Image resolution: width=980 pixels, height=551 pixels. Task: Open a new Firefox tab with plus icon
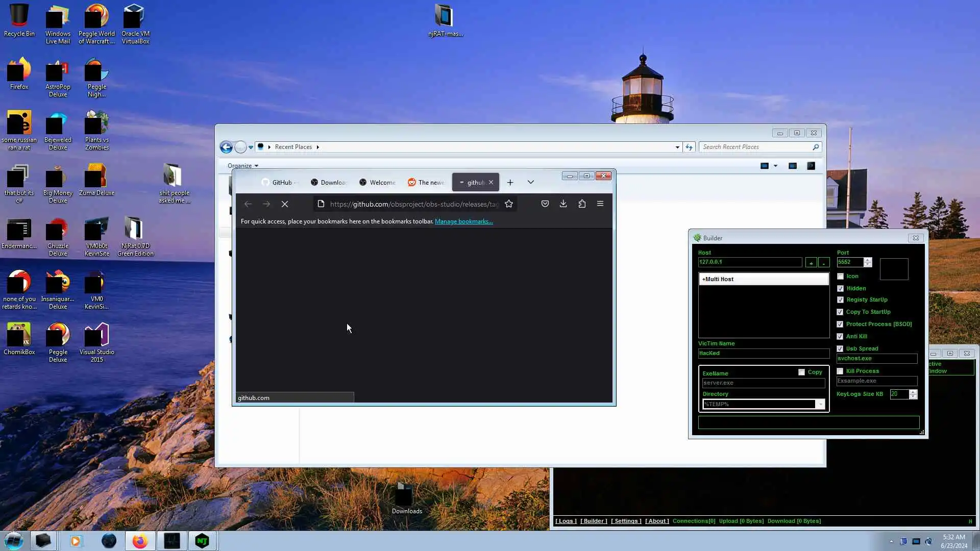(510, 183)
